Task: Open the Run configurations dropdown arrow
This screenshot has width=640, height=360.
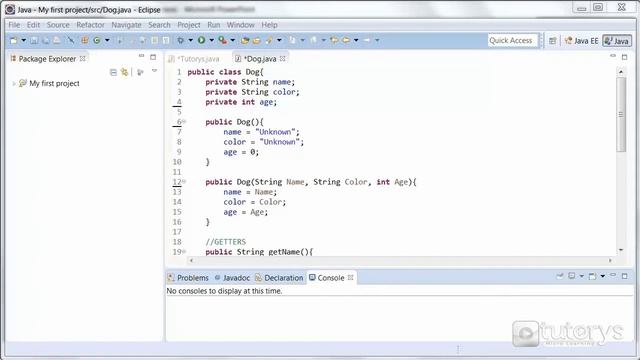Action: coord(211,40)
